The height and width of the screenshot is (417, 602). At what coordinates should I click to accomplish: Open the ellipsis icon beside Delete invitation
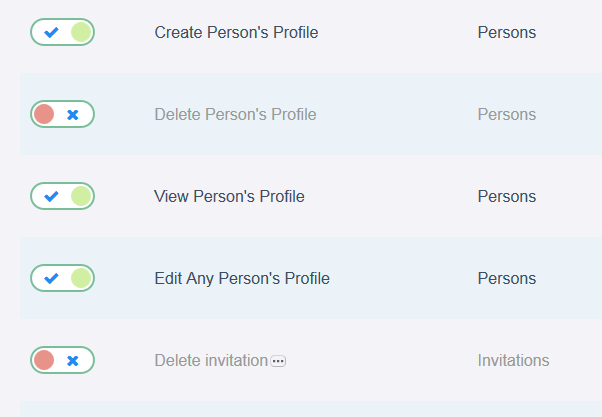point(278,361)
